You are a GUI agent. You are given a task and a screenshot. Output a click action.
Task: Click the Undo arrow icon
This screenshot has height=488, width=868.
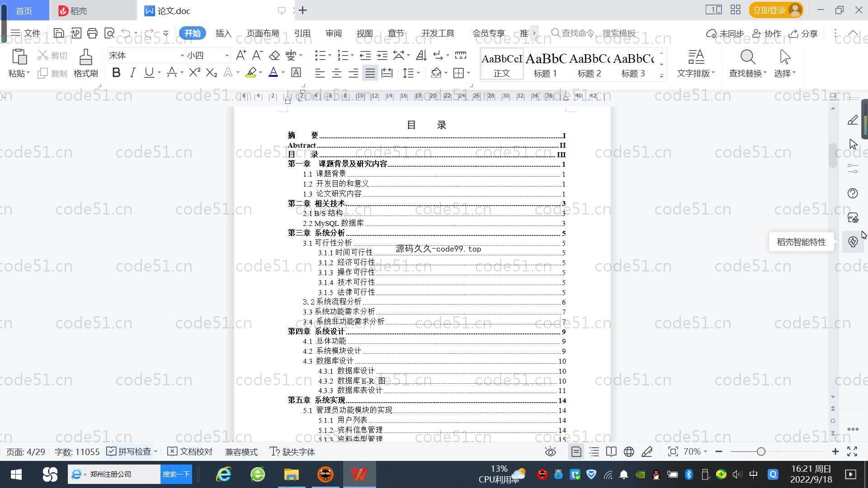[x=126, y=33]
